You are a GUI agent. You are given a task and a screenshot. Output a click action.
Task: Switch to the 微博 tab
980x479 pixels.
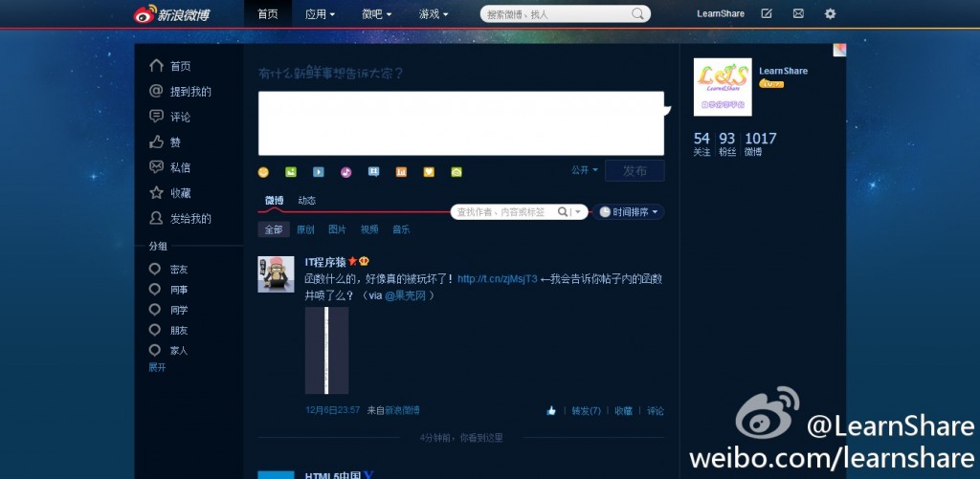point(274,201)
